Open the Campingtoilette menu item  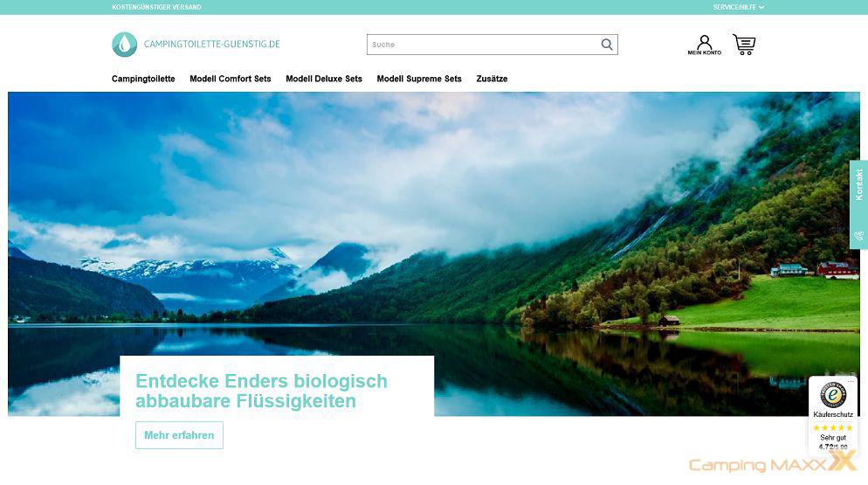(x=143, y=79)
